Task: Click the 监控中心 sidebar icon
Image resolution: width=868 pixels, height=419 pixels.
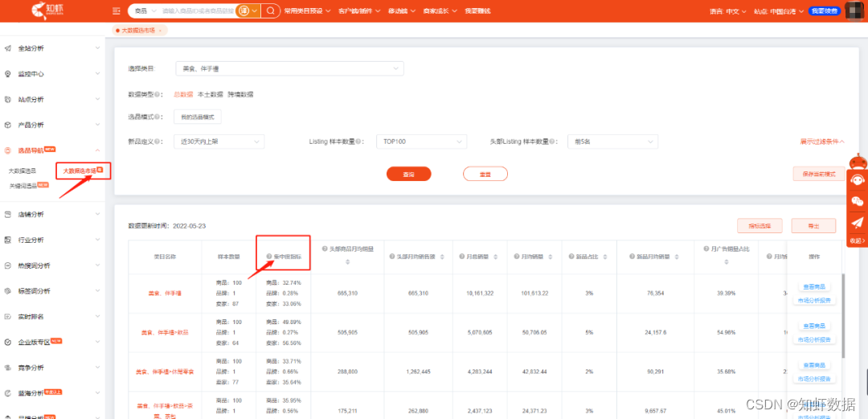Action: click(8, 74)
